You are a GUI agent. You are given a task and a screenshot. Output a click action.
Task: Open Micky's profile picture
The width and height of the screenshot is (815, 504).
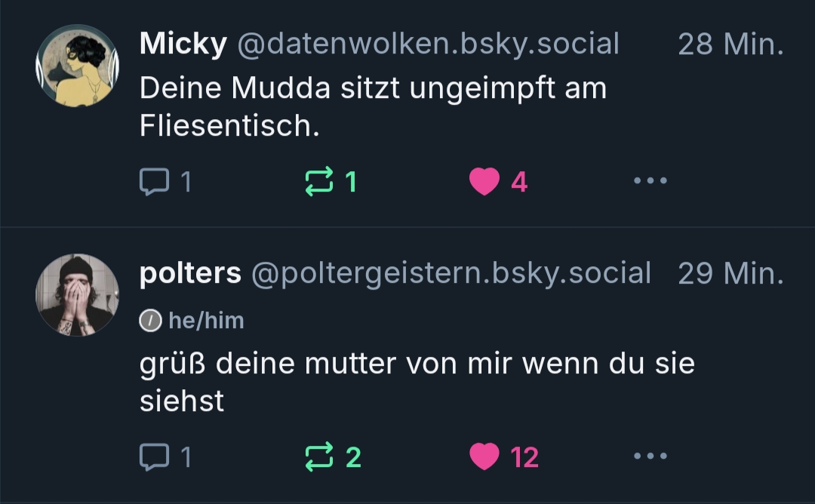77,65
